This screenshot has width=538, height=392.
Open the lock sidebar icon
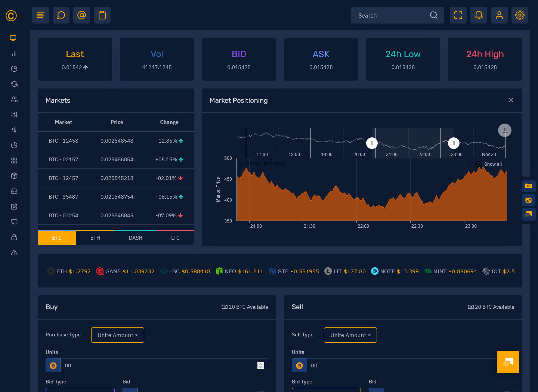click(14, 237)
